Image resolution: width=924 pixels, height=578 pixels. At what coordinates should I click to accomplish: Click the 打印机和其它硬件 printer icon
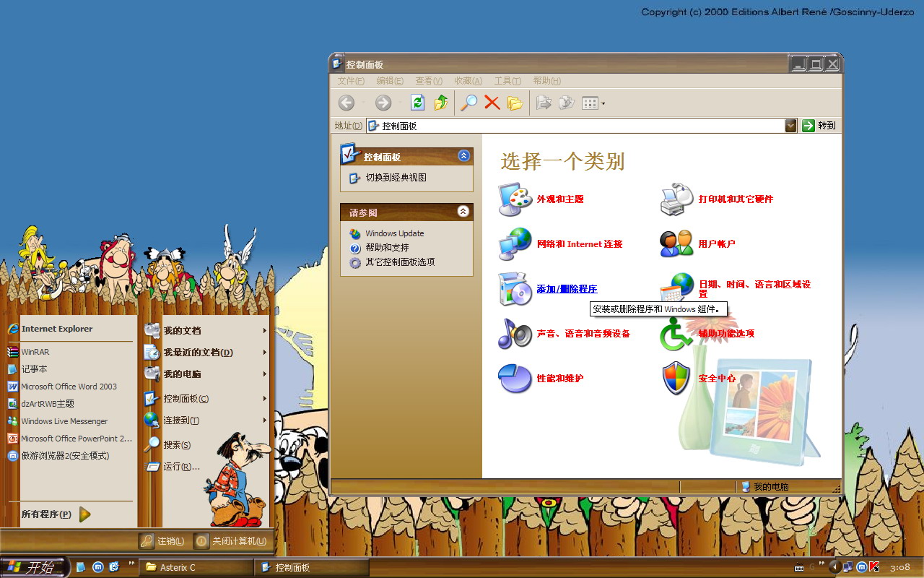pos(676,199)
